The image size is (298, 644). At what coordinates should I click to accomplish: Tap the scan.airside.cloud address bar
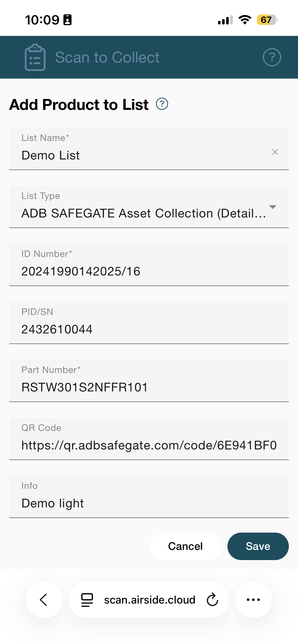(x=150, y=600)
